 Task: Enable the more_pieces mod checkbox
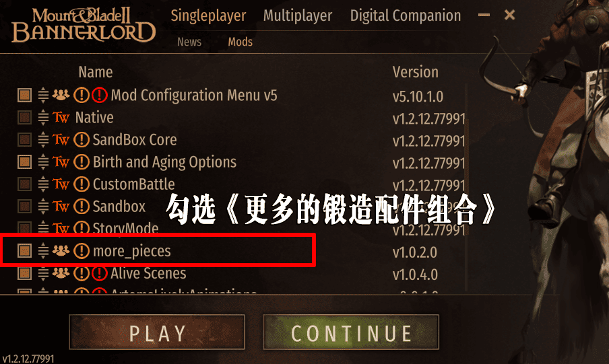[x=24, y=251]
